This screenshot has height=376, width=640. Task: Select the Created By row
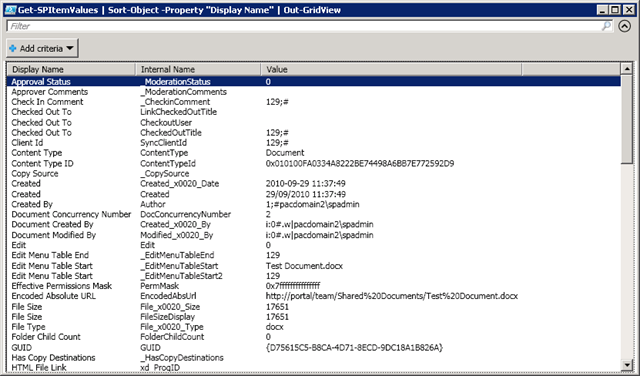[x=313, y=204]
